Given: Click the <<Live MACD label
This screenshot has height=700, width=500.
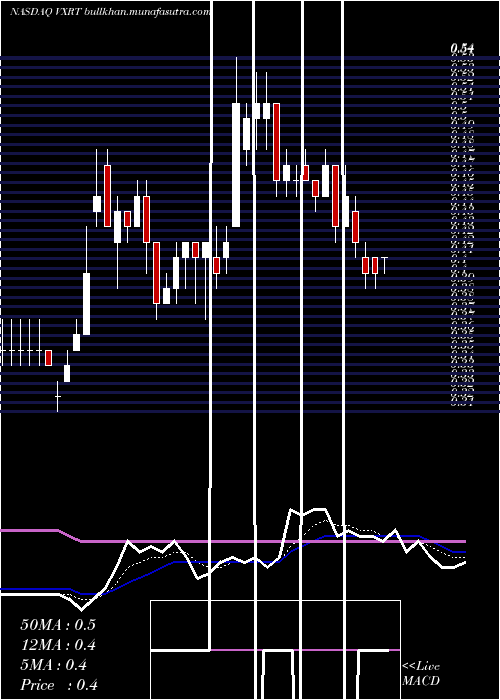Looking at the screenshot, I should (x=421, y=674).
